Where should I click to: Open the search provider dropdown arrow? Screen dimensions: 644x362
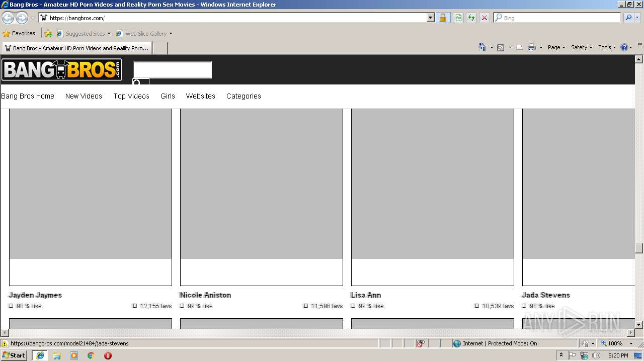637,18
